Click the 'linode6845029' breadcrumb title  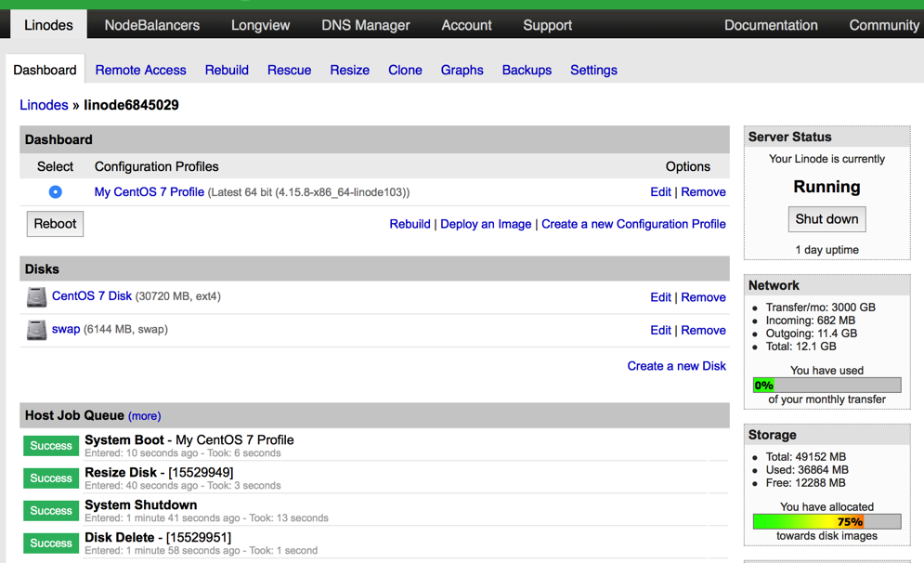click(131, 105)
